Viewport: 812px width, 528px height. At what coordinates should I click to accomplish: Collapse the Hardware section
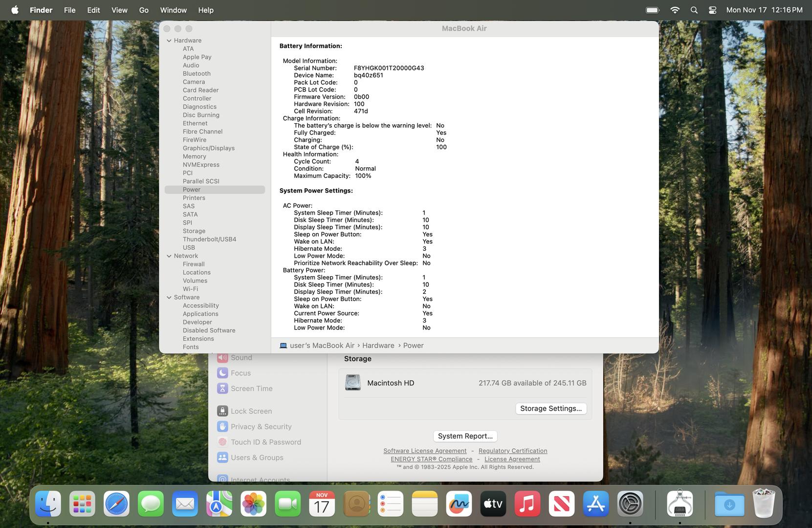pyautogui.click(x=169, y=41)
